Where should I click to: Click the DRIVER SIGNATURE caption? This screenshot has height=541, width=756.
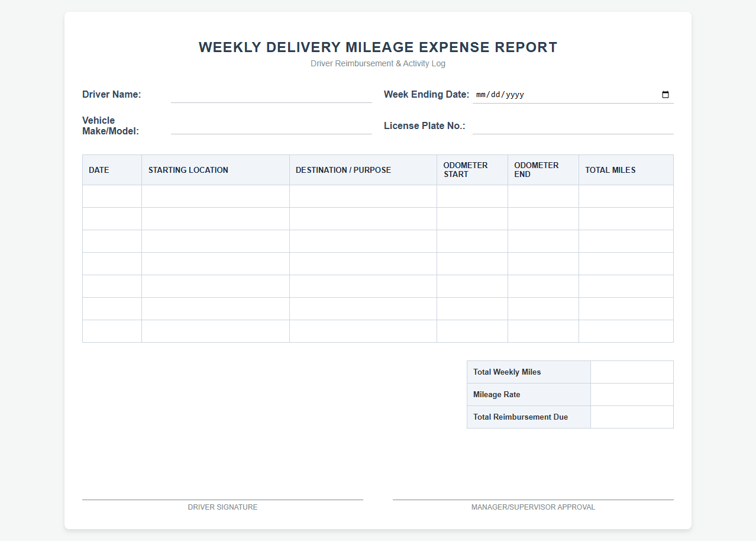[222, 507]
